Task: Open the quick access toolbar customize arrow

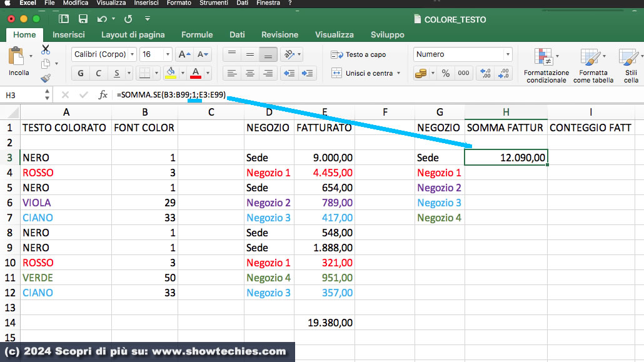Action: click(x=148, y=19)
